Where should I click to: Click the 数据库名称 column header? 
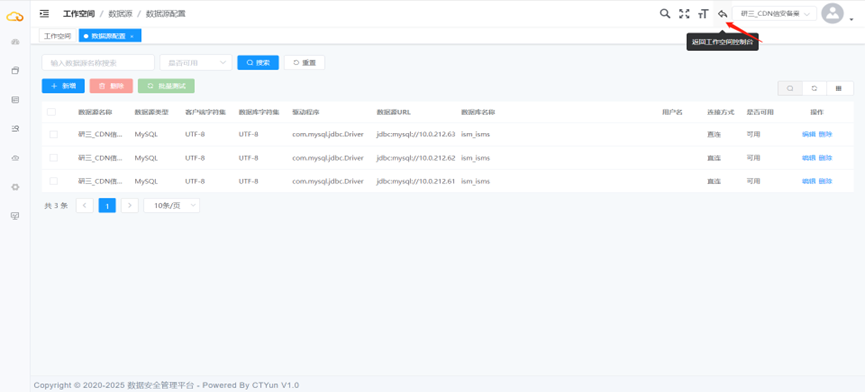tap(478, 112)
